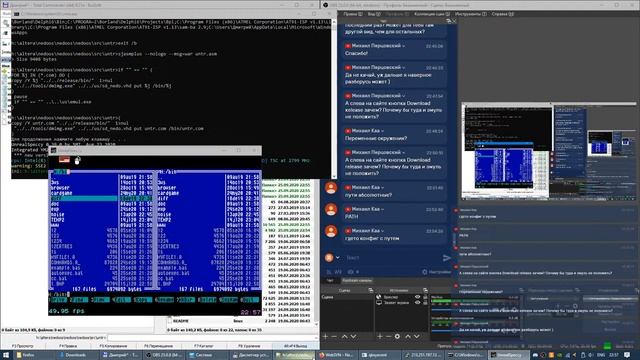The height and width of the screenshot is (360, 640).
Task: Expand author menu on 'Да не качай' message
Action: coord(404,67)
